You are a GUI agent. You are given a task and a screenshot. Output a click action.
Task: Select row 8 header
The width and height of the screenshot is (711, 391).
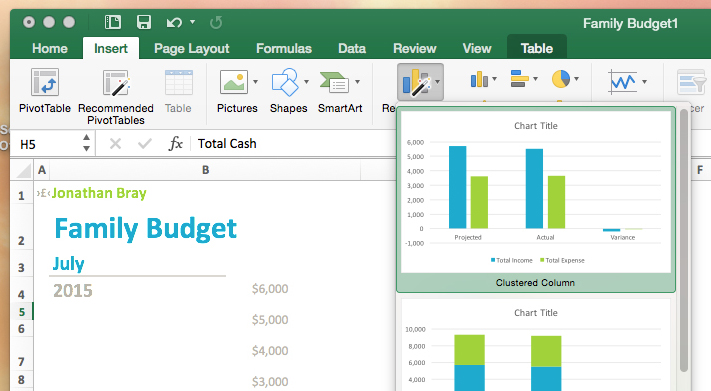click(21, 380)
